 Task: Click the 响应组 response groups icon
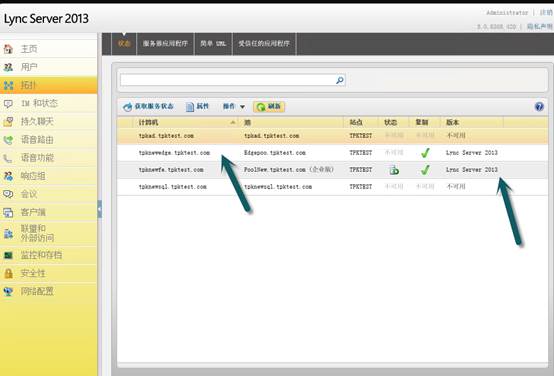coord(8,176)
